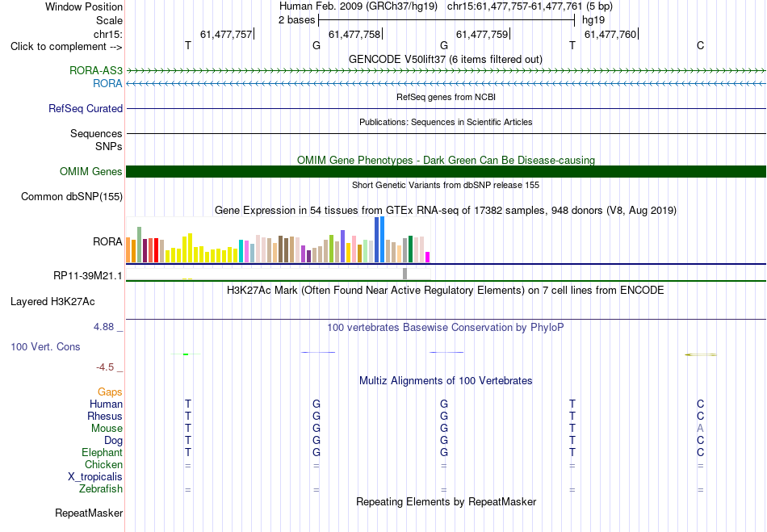Click the Chicken species label
The width and height of the screenshot is (767, 532).
pyautogui.click(x=103, y=464)
